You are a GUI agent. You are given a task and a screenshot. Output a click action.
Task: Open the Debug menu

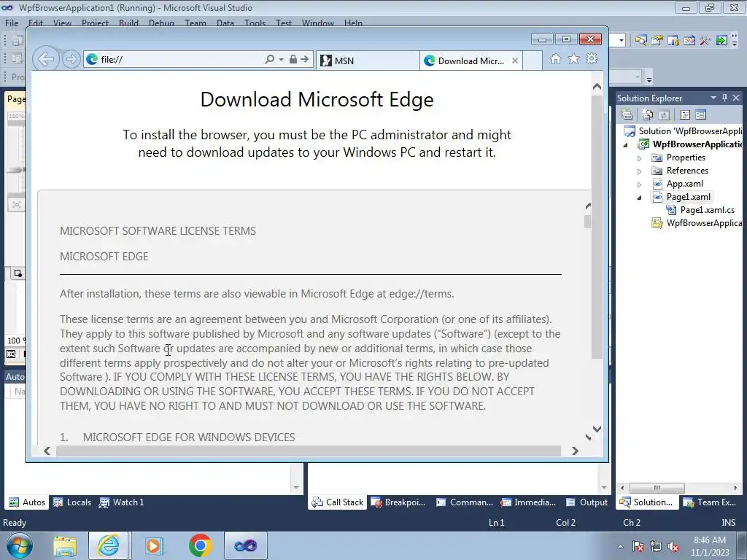[161, 23]
